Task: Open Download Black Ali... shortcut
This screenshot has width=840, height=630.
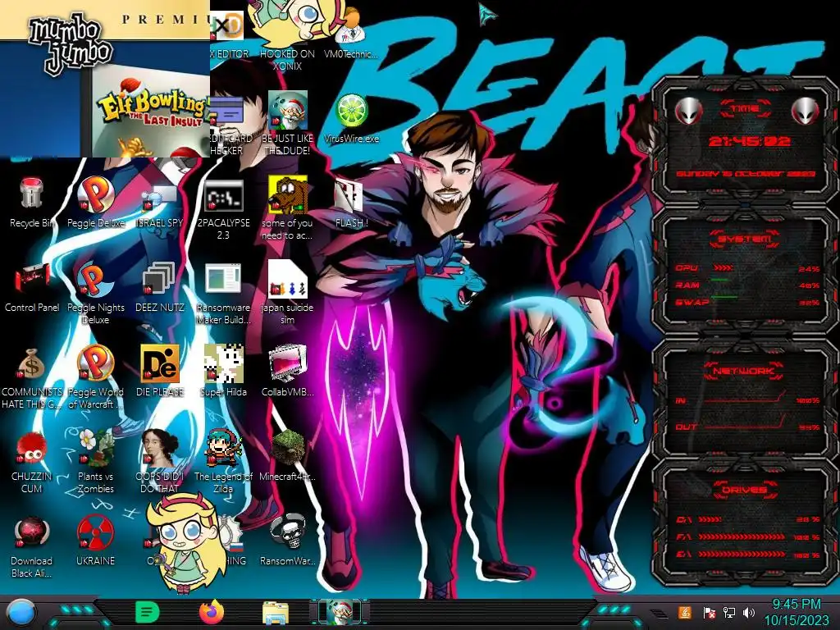Action: (x=31, y=546)
